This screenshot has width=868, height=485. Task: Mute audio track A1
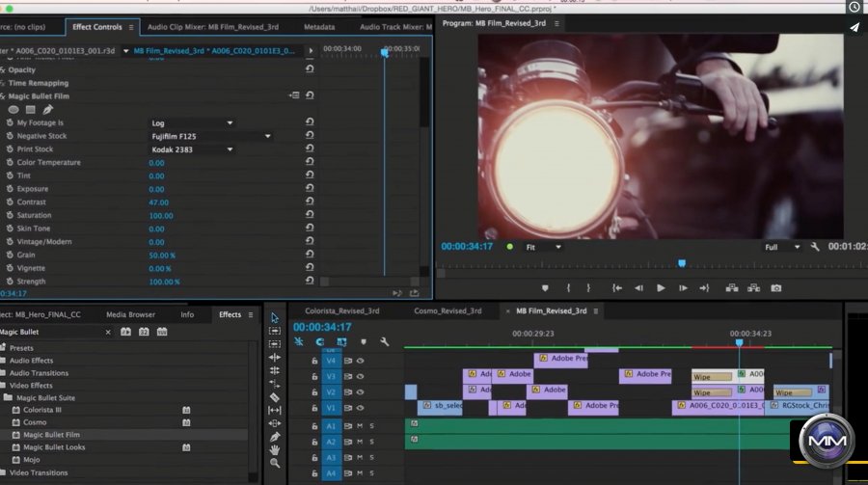[x=360, y=426]
